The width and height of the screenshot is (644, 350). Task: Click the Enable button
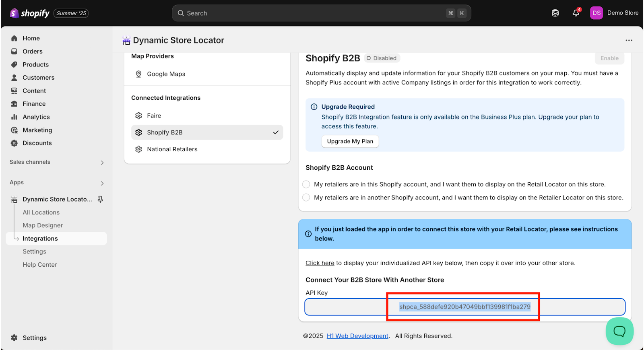click(x=609, y=58)
